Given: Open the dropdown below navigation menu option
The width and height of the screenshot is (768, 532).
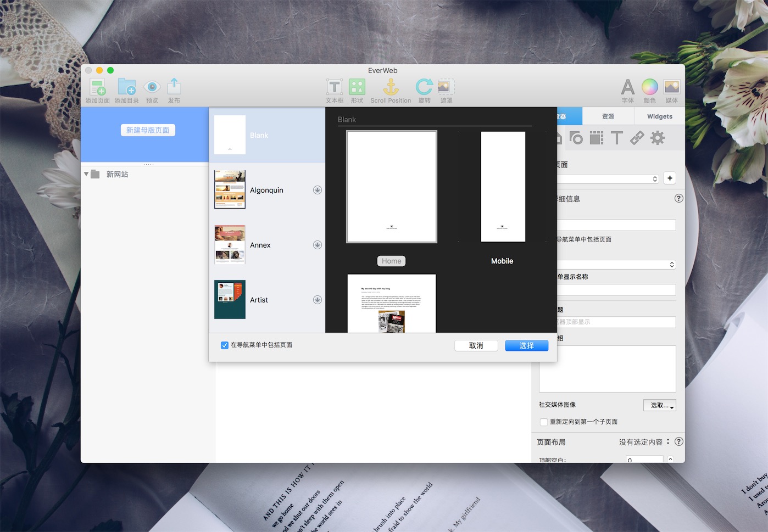Looking at the screenshot, I should point(616,265).
